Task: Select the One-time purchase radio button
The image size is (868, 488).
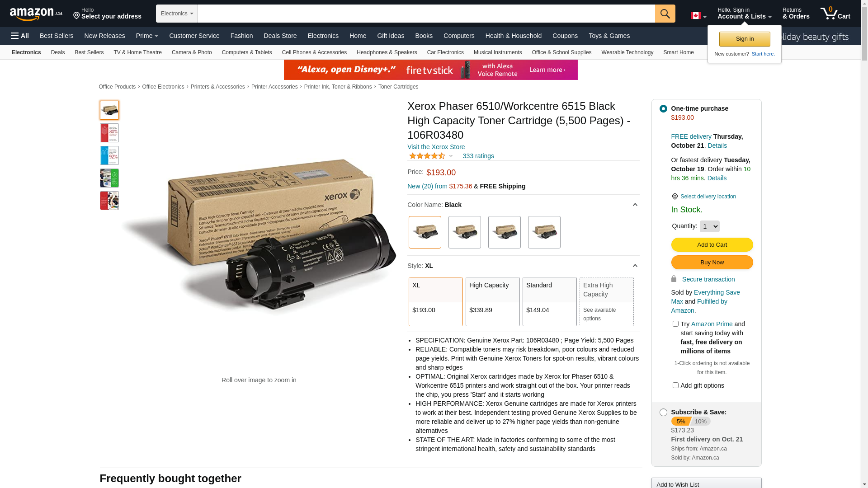Action: pyautogui.click(x=663, y=108)
